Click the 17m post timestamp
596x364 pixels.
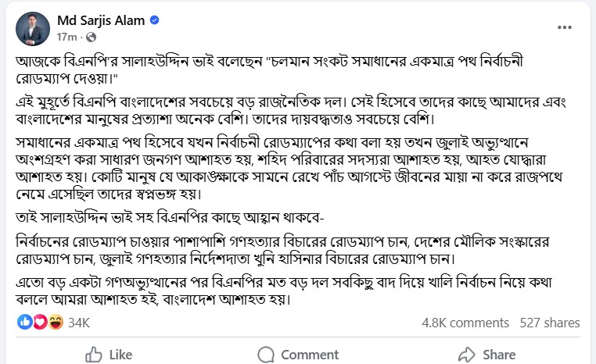(65, 37)
